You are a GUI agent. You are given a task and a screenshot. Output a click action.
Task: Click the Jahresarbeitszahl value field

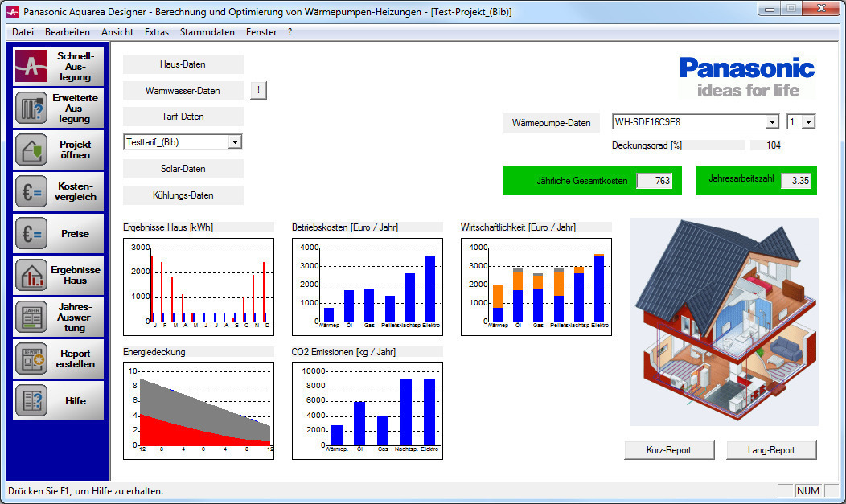pos(796,181)
